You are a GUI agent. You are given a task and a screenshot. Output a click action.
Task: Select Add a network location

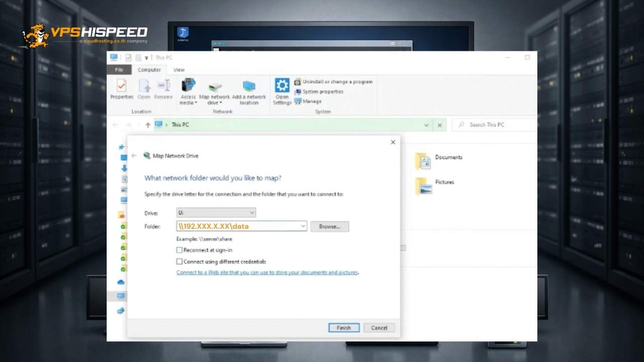250,90
